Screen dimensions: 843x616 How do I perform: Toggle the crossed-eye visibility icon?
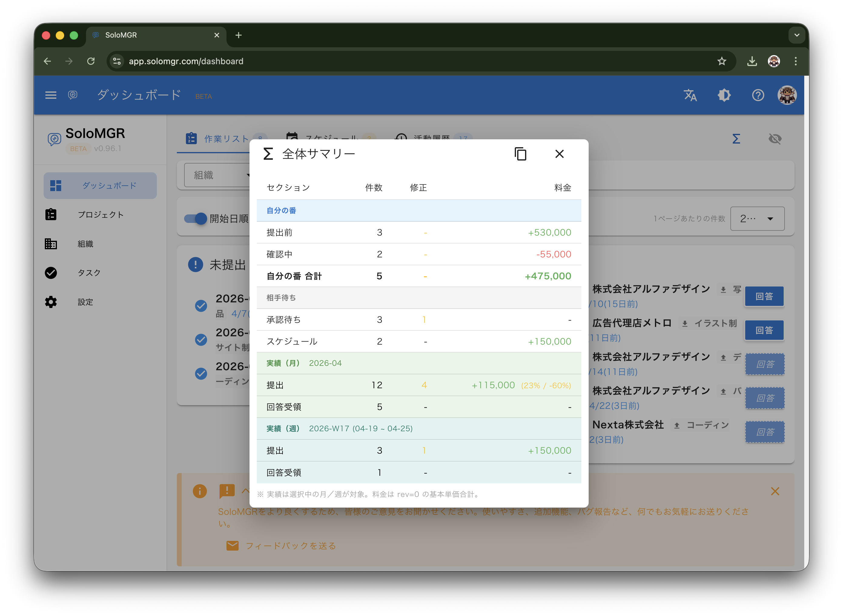coord(775,139)
